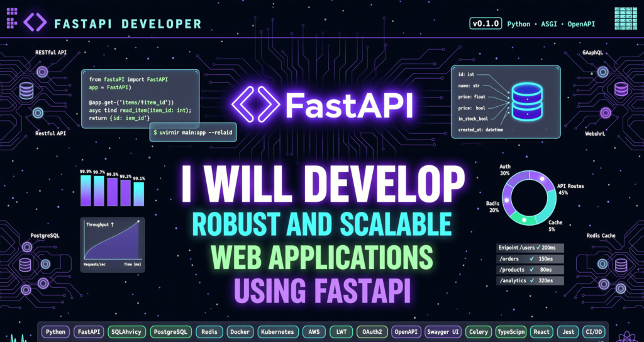This screenshot has height=342, width=644.
Task: Select the AWS tag
Action: pyautogui.click(x=314, y=332)
